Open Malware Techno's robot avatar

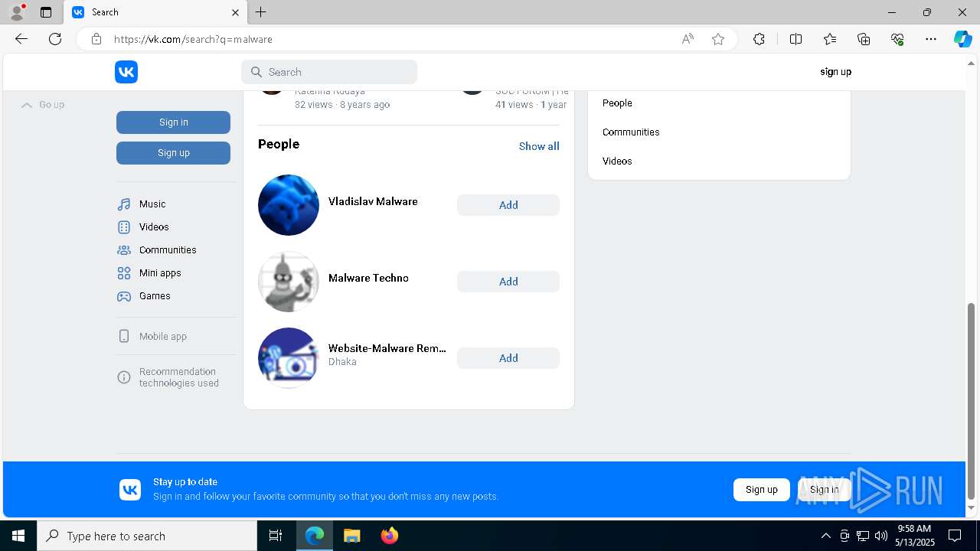(x=289, y=282)
